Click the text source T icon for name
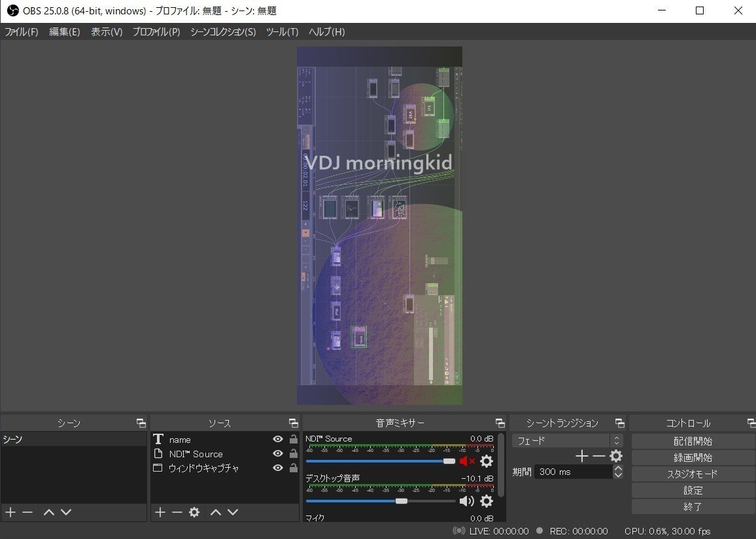The width and height of the screenshot is (756, 539). 158,439
